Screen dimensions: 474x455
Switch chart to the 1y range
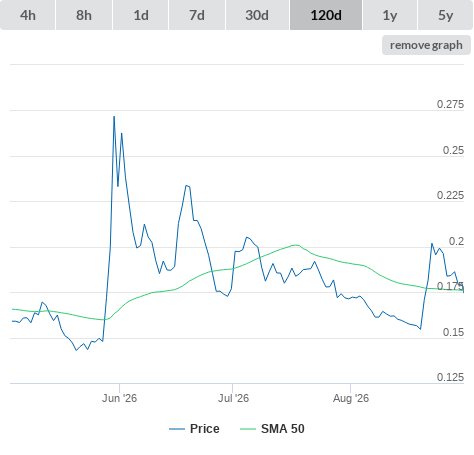pyautogui.click(x=390, y=15)
